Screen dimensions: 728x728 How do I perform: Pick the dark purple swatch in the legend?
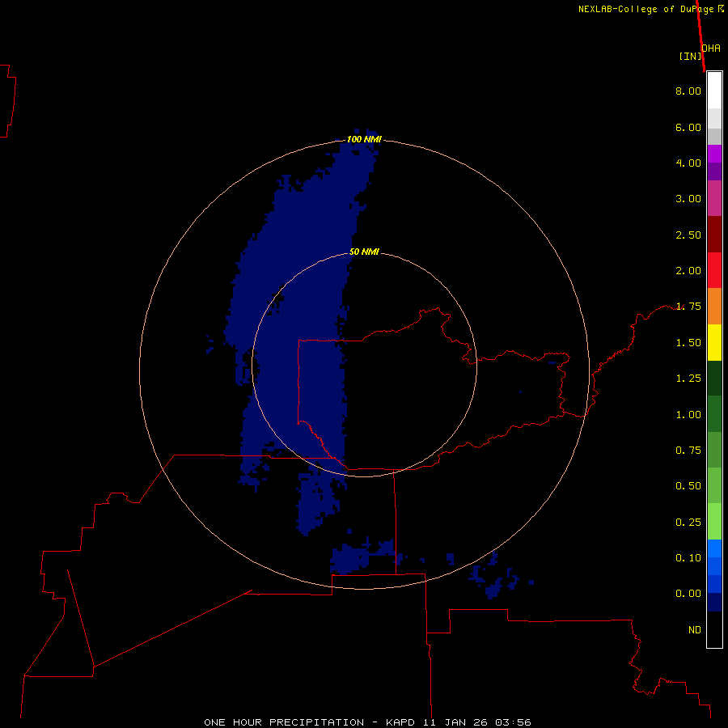tap(714, 171)
